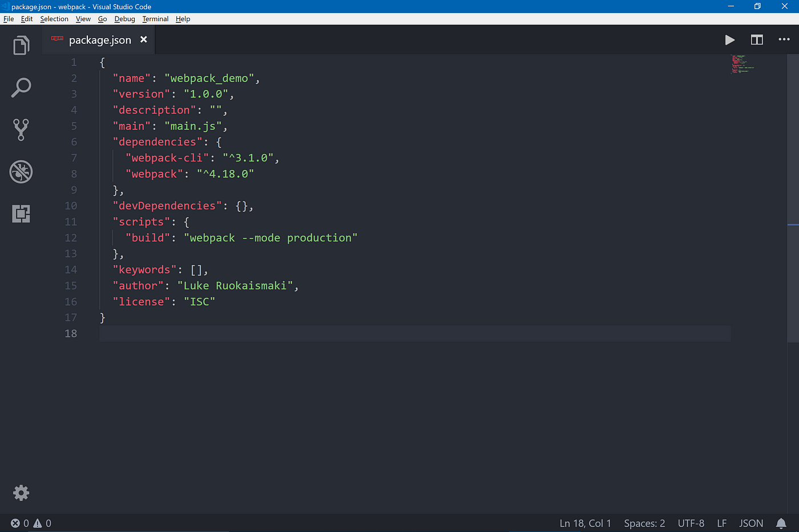Open the Source Control view icon
Viewport: 799px width, 532px height.
(x=21, y=129)
